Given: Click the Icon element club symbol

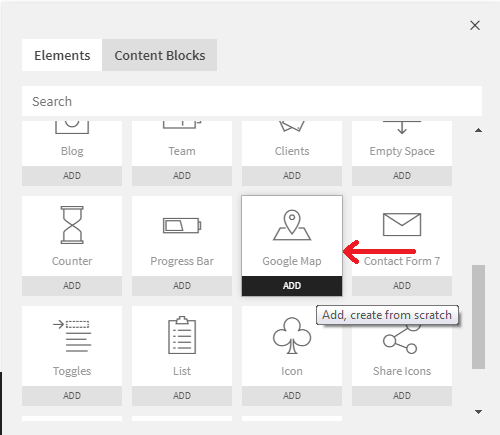Looking at the screenshot, I should (292, 335).
